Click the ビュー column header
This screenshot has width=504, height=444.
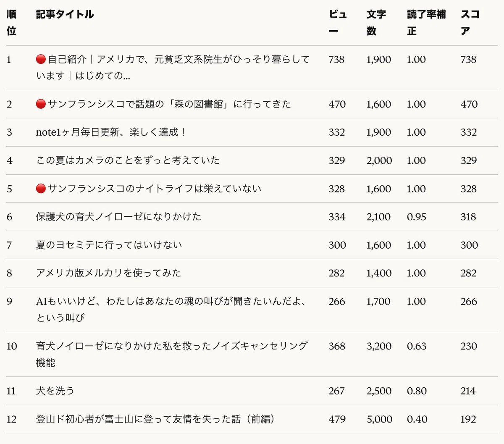coord(338,23)
